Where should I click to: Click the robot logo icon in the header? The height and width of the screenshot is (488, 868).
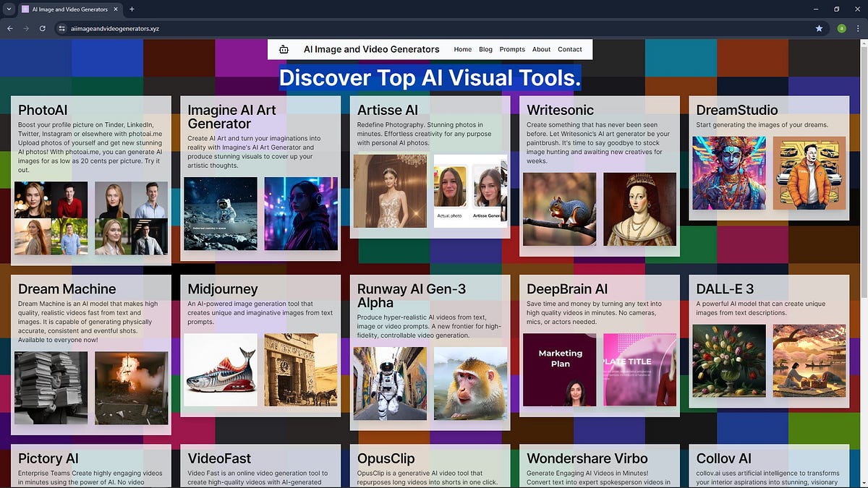click(284, 49)
